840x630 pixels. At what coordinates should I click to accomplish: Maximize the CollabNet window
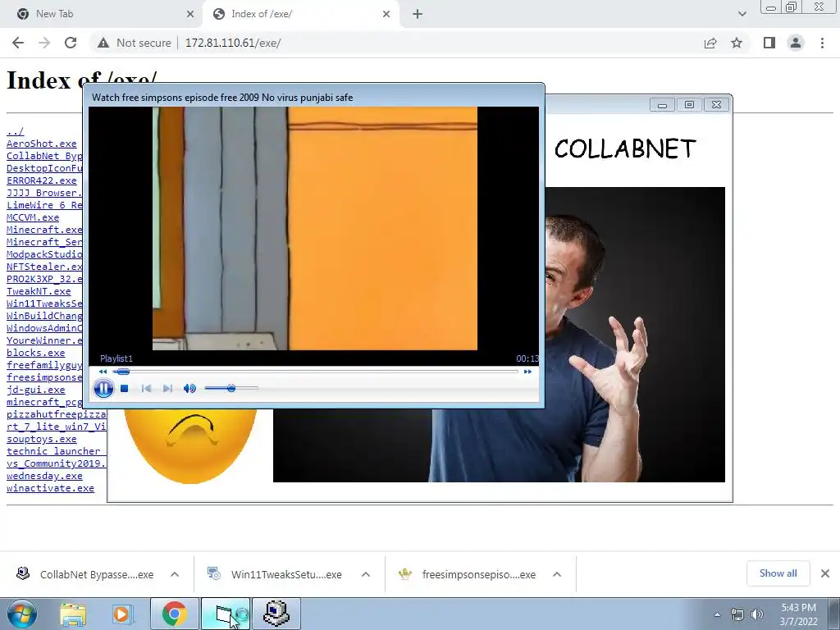coord(689,104)
